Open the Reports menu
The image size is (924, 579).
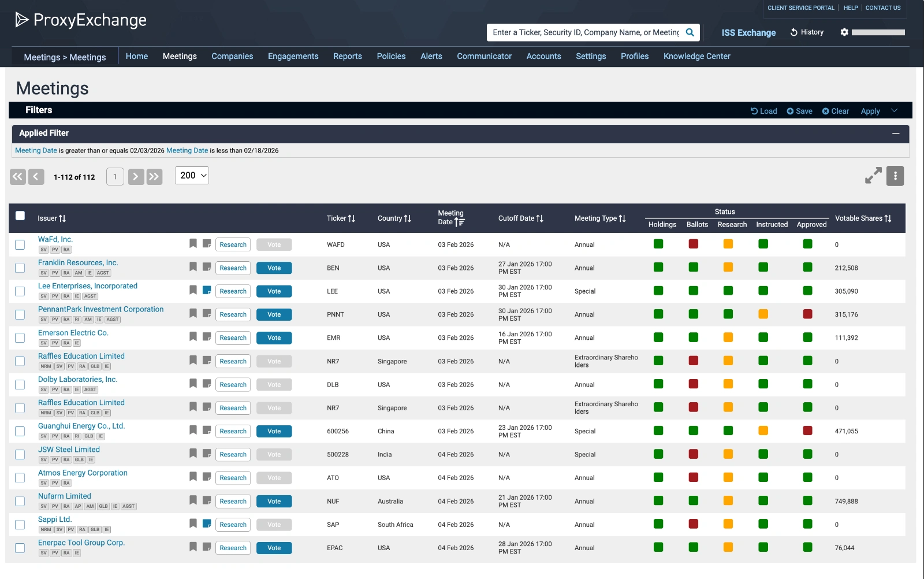click(x=348, y=56)
